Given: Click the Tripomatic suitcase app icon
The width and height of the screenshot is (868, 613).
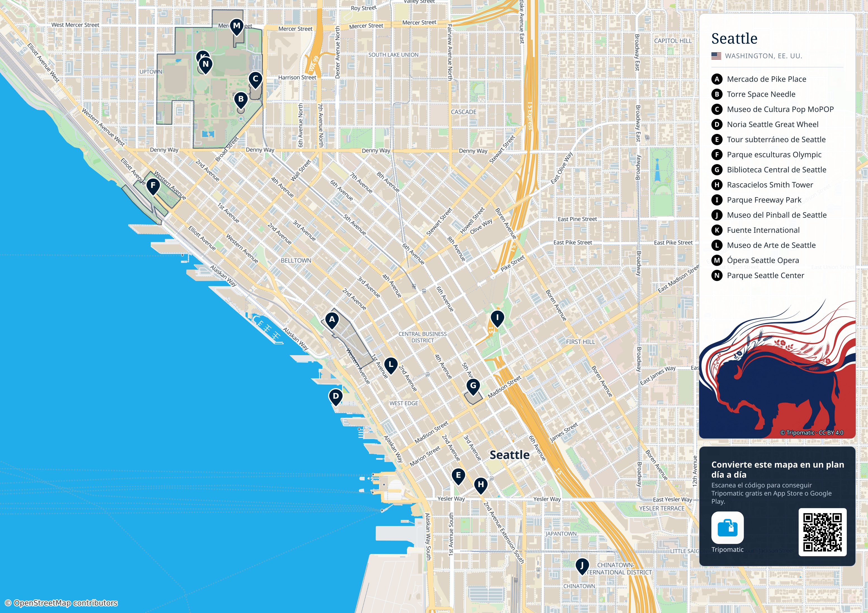Looking at the screenshot, I should [727, 527].
